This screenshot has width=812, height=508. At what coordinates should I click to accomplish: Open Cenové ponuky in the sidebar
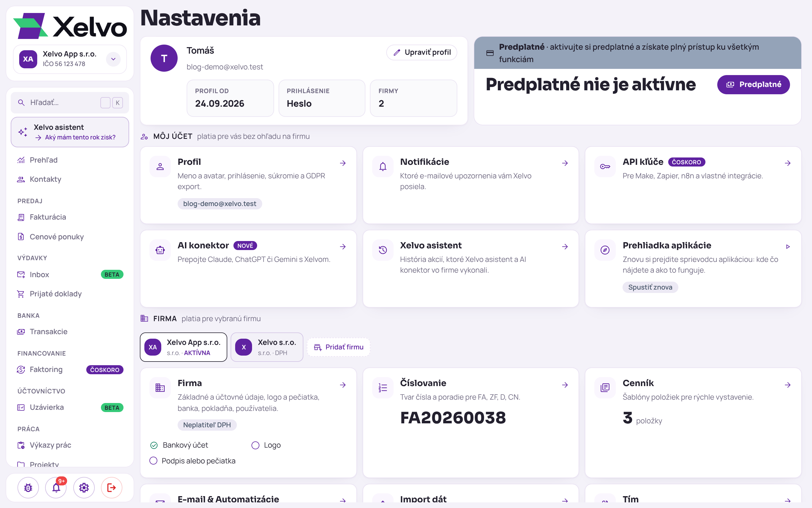click(x=70, y=237)
